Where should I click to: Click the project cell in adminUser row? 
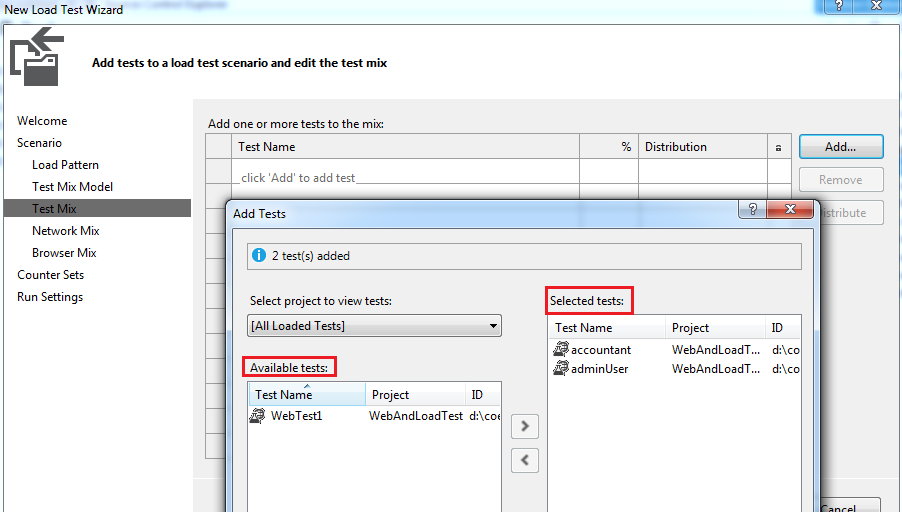(x=716, y=369)
